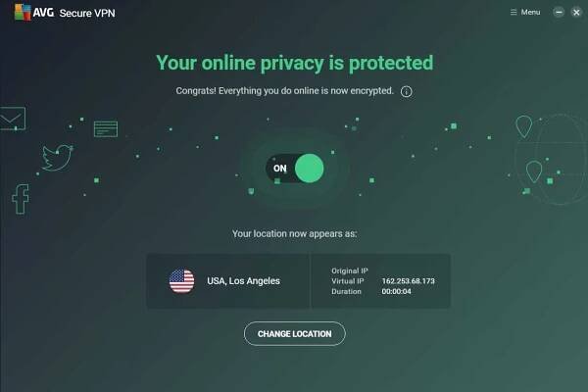Open the Menu in the title bar

point(525,13)
